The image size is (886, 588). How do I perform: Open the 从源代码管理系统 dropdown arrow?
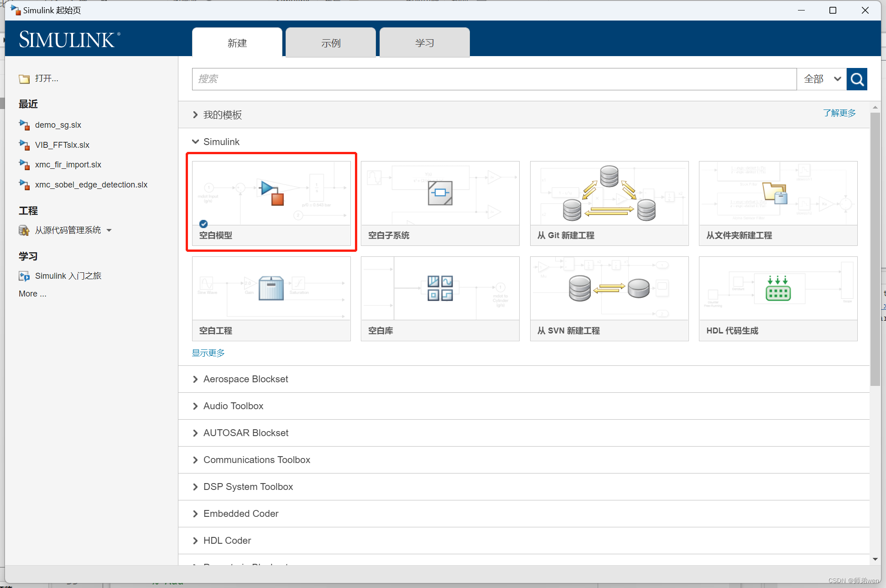click(x=109, y=230)
